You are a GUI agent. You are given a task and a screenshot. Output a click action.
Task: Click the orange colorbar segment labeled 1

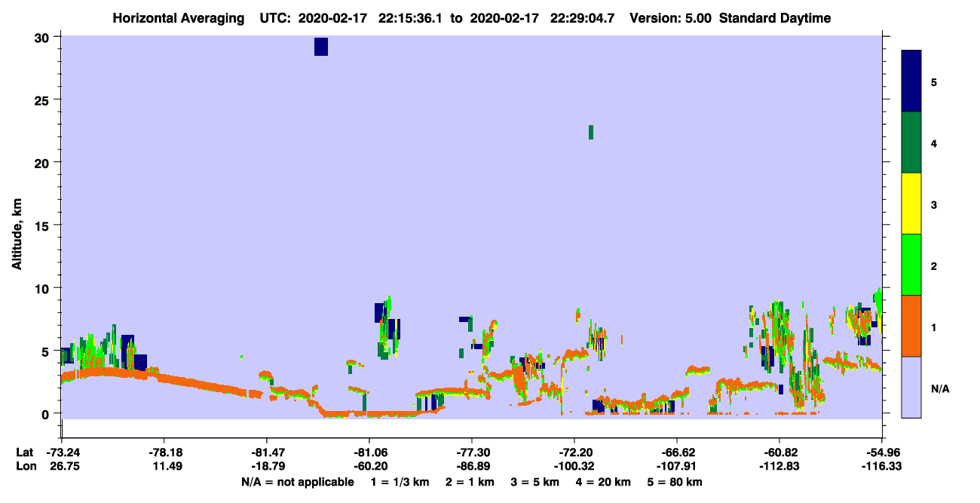[911, 326]
